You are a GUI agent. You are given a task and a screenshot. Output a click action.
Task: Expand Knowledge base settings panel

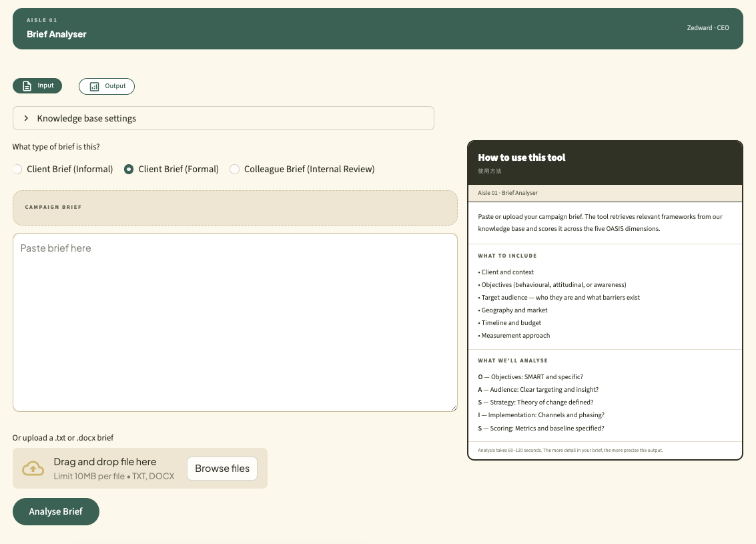tap(224, 118)
